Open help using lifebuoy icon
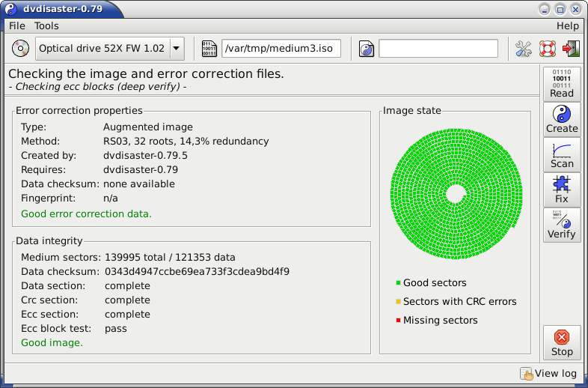588x388 pixels. (x=548, y=49)
